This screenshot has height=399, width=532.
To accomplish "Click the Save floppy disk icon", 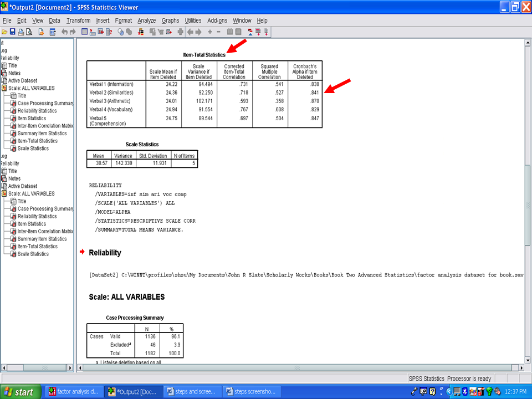I will click(12, 32).
